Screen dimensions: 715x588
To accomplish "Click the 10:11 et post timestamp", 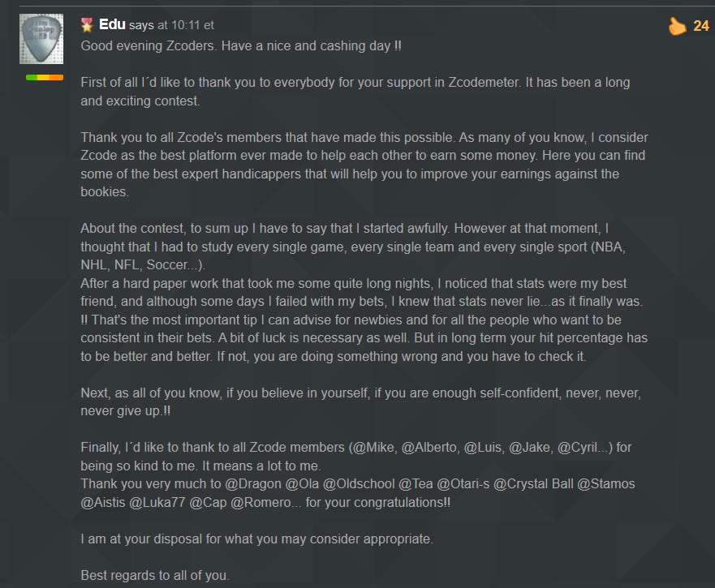I will [x=193, y=25].
